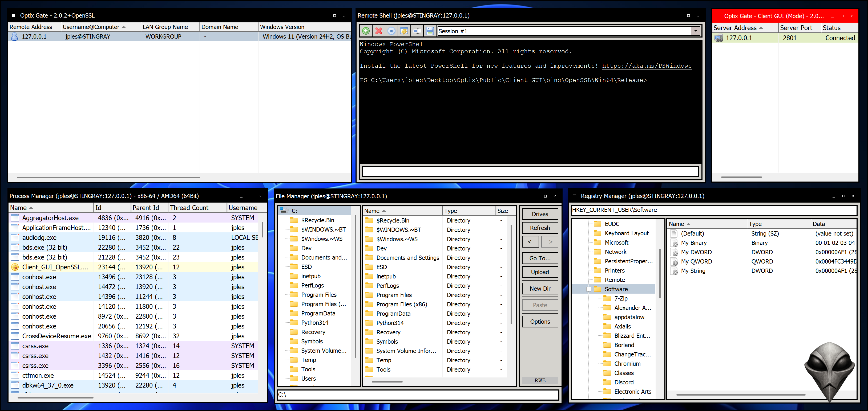The width and height of the screenshot is (868, 411).
Task: Sort registry values by Data column
Action: click(834, 224)
